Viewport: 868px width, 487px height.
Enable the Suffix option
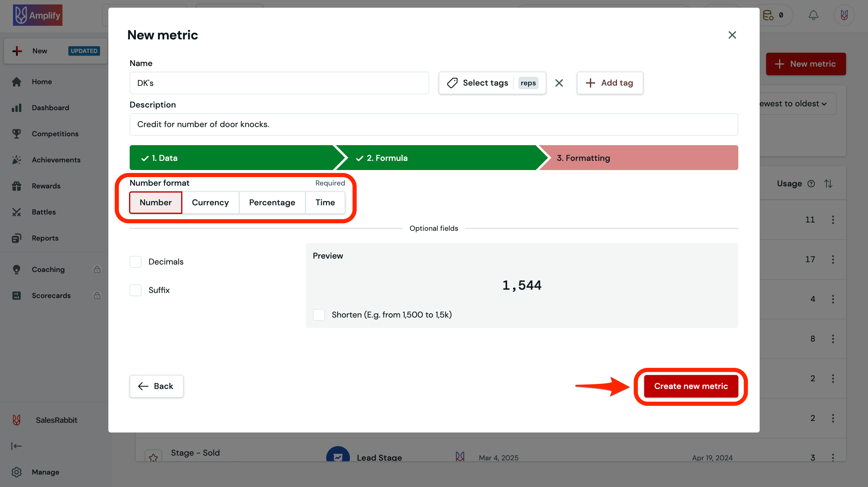(x=135, y=290)
